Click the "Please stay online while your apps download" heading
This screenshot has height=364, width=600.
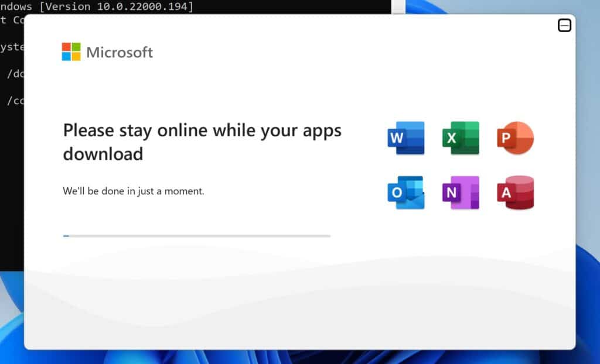click(202, 142)
